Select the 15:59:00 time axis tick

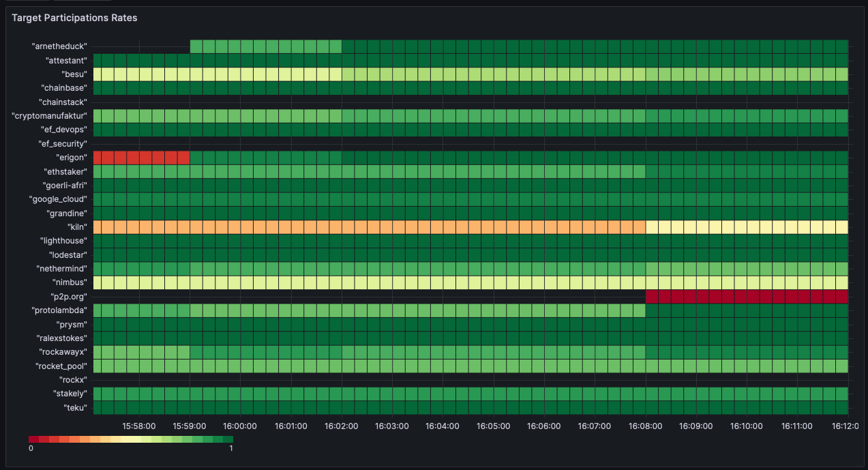[190, 426]
